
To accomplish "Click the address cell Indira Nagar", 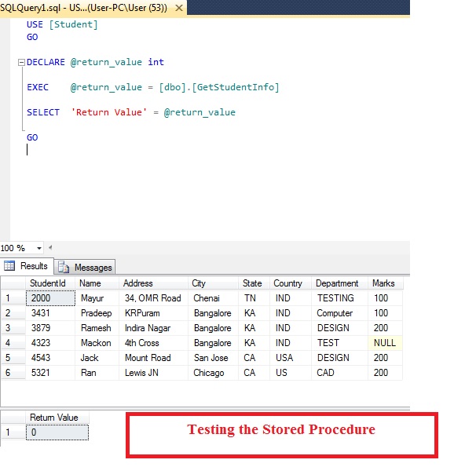I will coord(153,328).
